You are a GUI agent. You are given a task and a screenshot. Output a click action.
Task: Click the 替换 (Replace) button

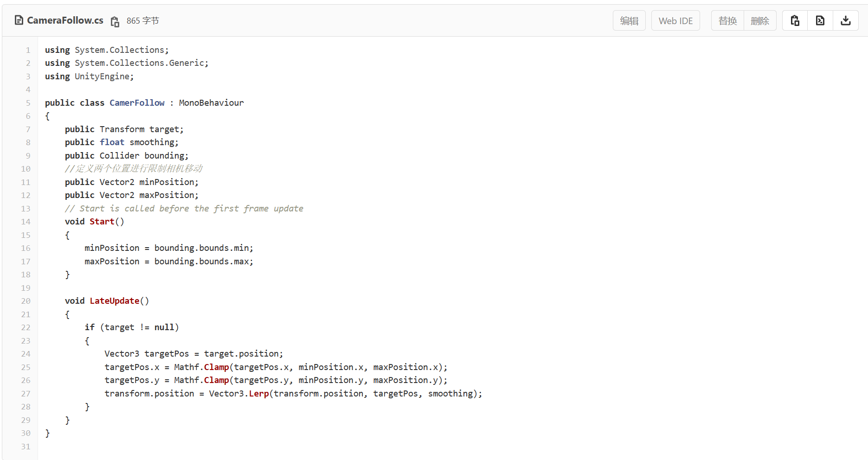727,21
